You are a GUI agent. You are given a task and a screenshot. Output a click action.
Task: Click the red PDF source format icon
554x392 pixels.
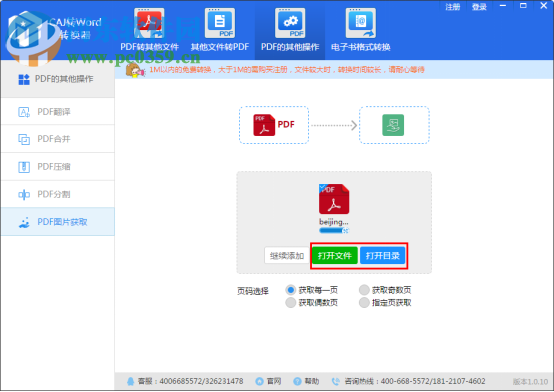pyautogui.click(x=264, y=125)
